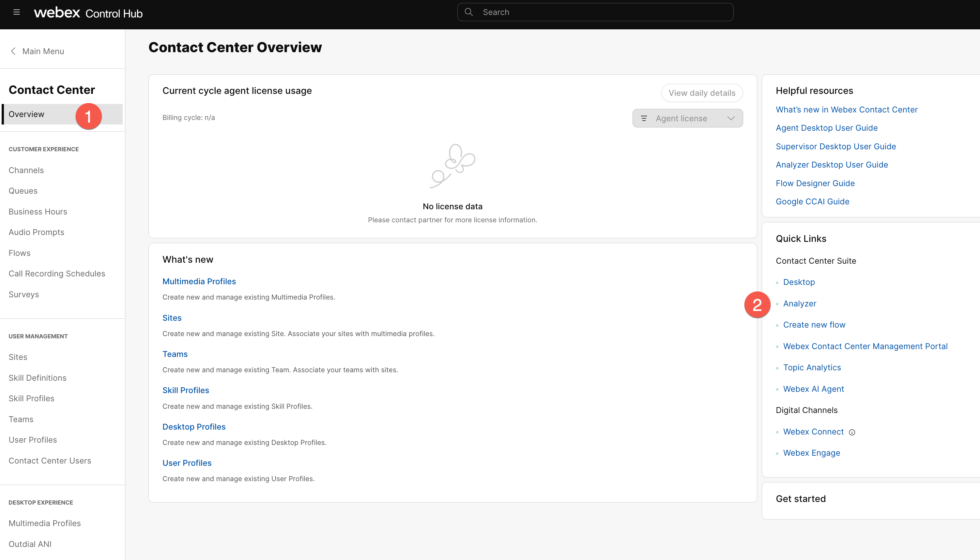Open Outdial ANI in the sidebar
980x560 pixels.
(30, 544)
